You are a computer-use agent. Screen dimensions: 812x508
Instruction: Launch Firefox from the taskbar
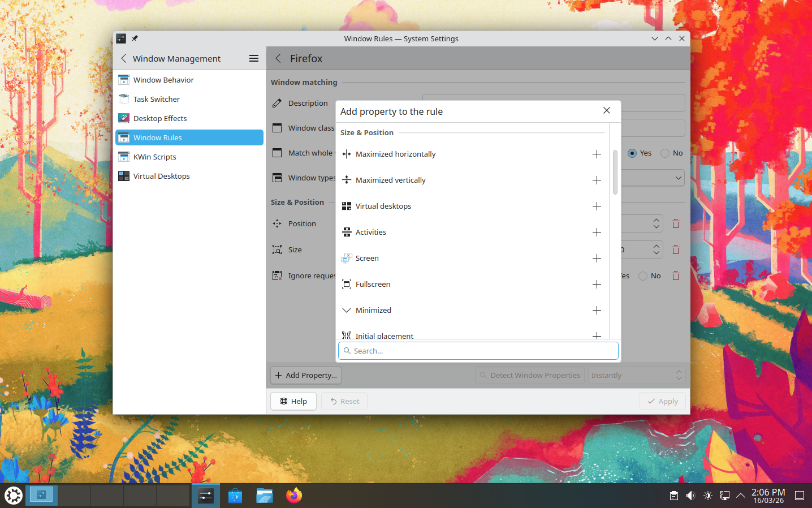coord(294,496)
